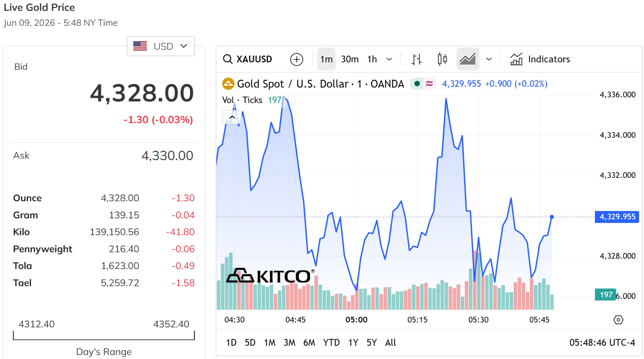Open the XAUUSD symbol search

(247, 59)
